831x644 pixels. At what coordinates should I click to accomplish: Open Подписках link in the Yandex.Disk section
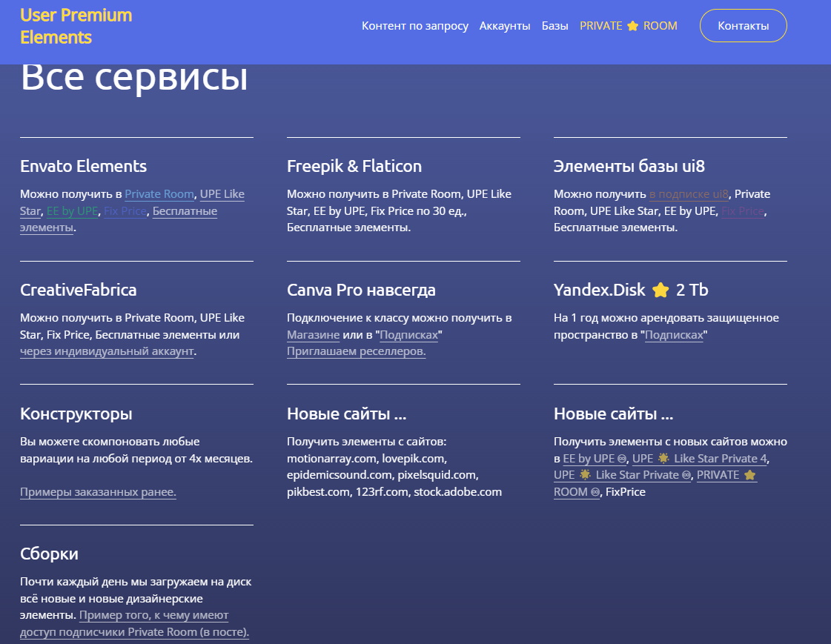(674, 334)
